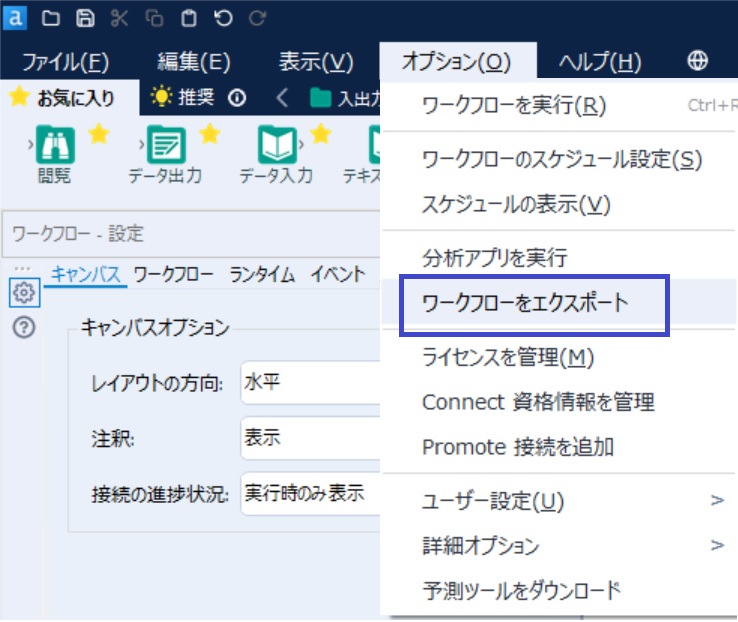Select スケジュールの表示(V) menu entry
Image resolution: width=738 pixels, height=622 pixels.
pyautogui.click(x=559, y=205)
